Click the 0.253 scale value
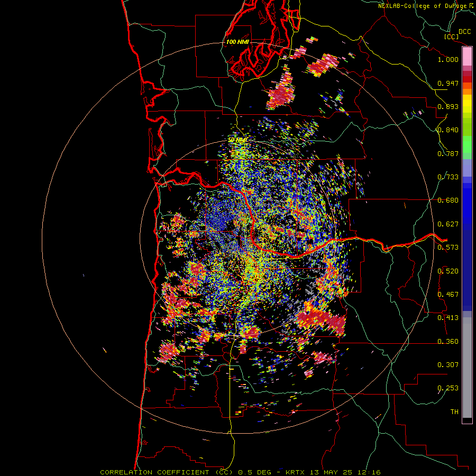The width and height of the screenshot is (476, 476). tap(448, 388)
